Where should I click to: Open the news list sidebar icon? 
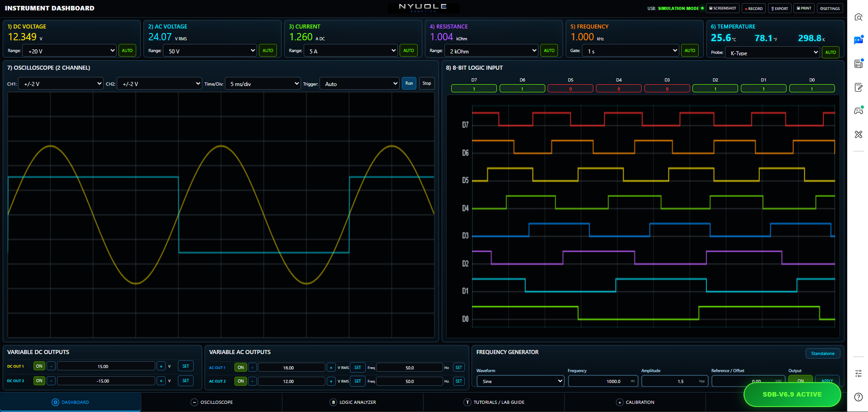pyautogui.click(x=858, y=64)
